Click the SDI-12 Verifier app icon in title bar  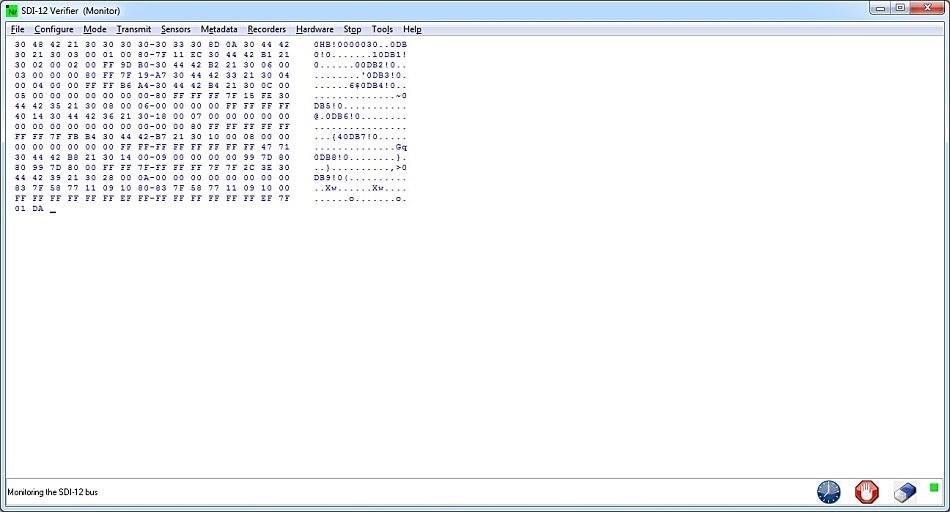click(x=12, y=11)
